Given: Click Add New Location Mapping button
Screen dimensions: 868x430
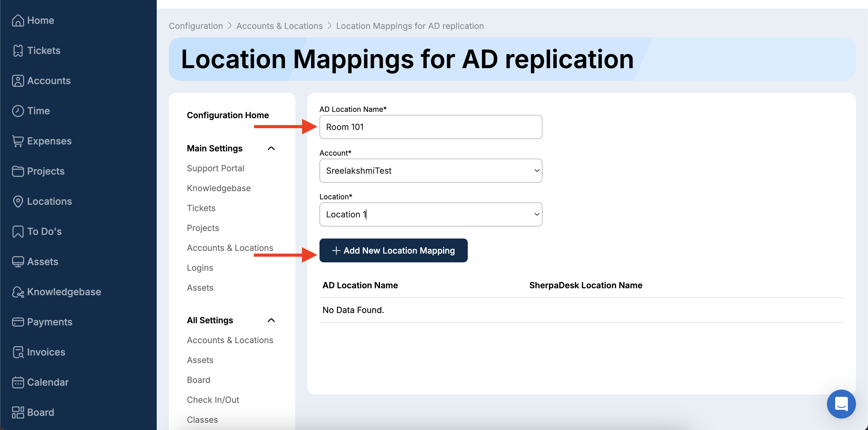Looking at the screenshot, I should tap(393, 251).
